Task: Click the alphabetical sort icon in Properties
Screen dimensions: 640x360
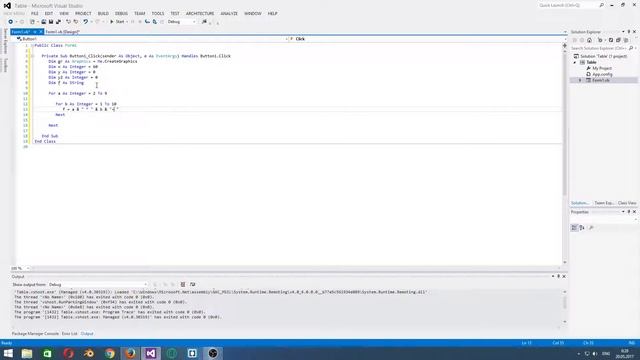Action: point(582,228)
